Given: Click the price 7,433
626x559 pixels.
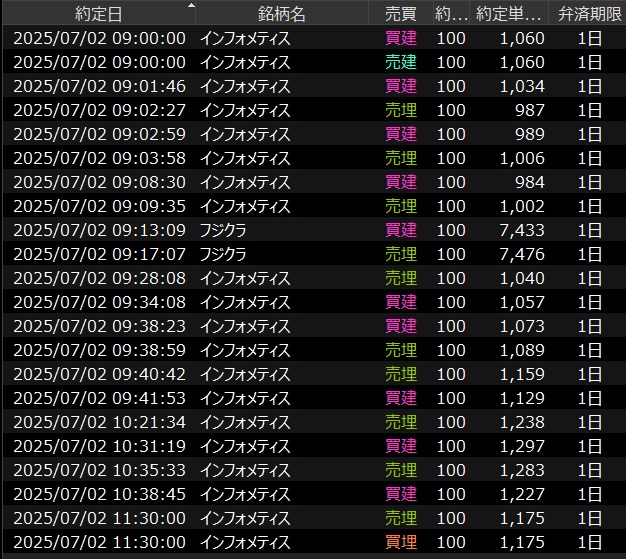Looking at the screenshot, I should (522, 230).
